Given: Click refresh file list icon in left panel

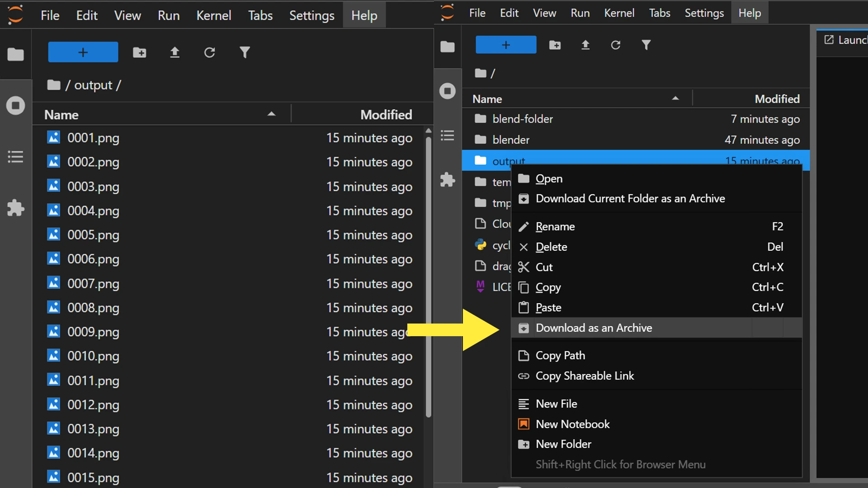Looking at the screenshot, I should coord(209,52).
